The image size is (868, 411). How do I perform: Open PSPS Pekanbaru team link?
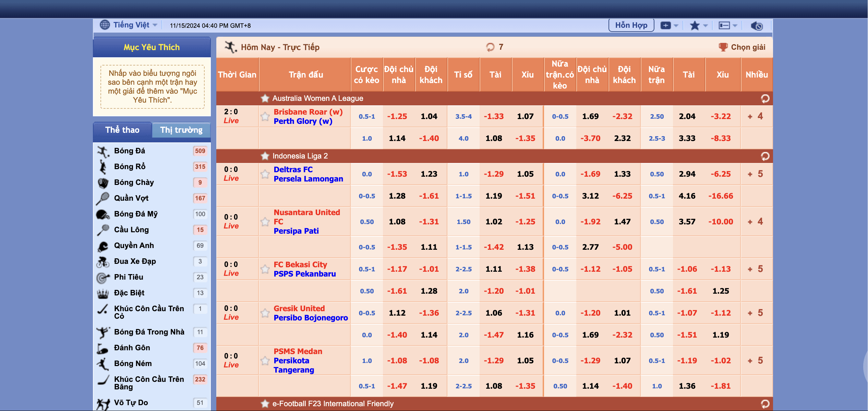click(304, 274)
